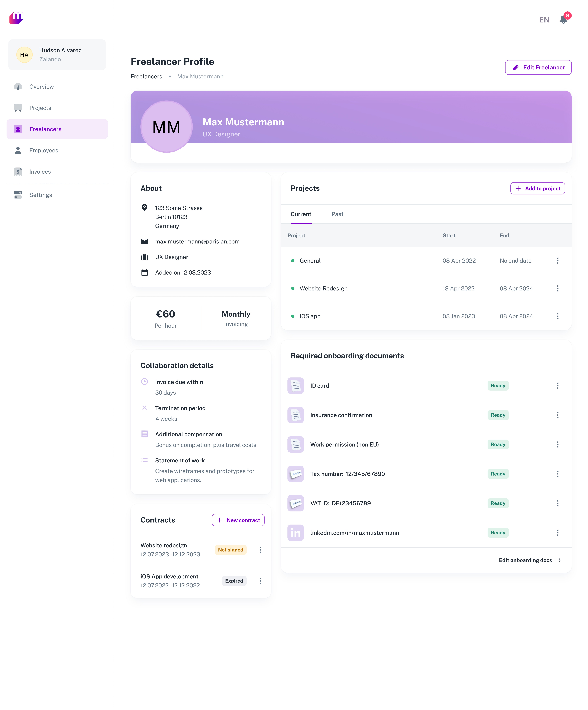
Task: Open the Overview page in the sidebar
Action: (x=41, y=87)
